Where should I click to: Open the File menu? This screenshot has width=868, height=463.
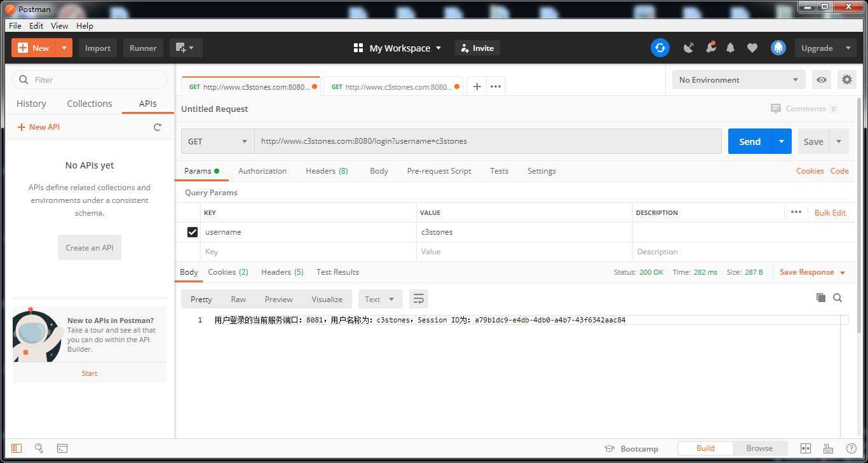pos(15,25)
